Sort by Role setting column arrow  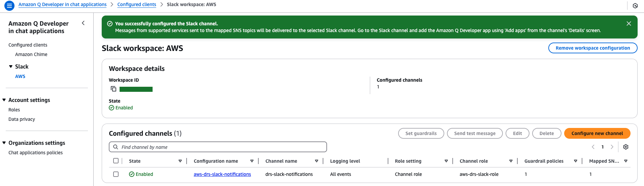pos(446,161)
